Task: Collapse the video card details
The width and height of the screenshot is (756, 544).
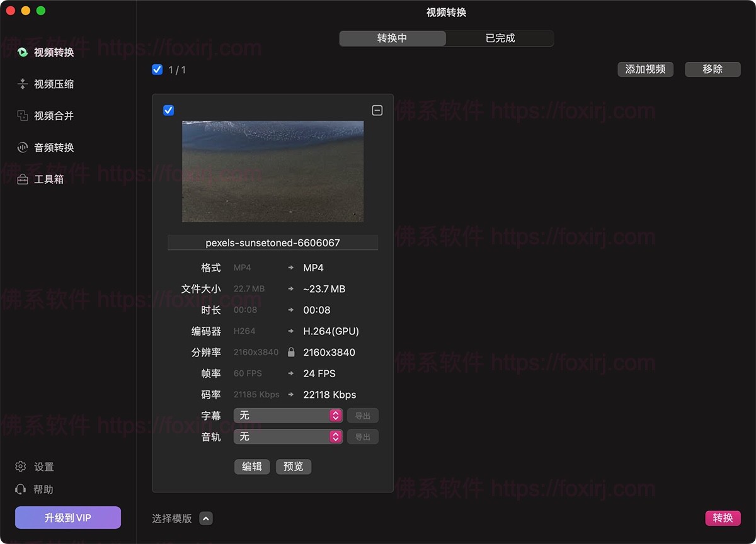Action: [x=377, y=110]
